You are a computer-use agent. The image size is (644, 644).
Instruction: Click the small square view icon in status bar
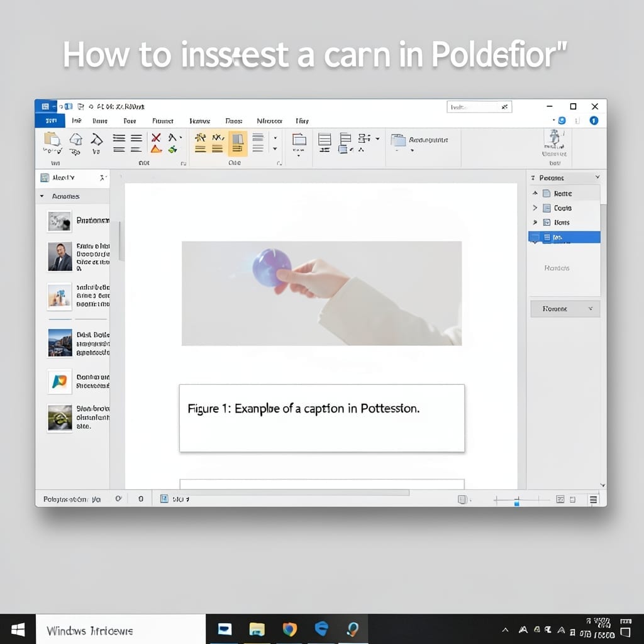click(572, 499)
